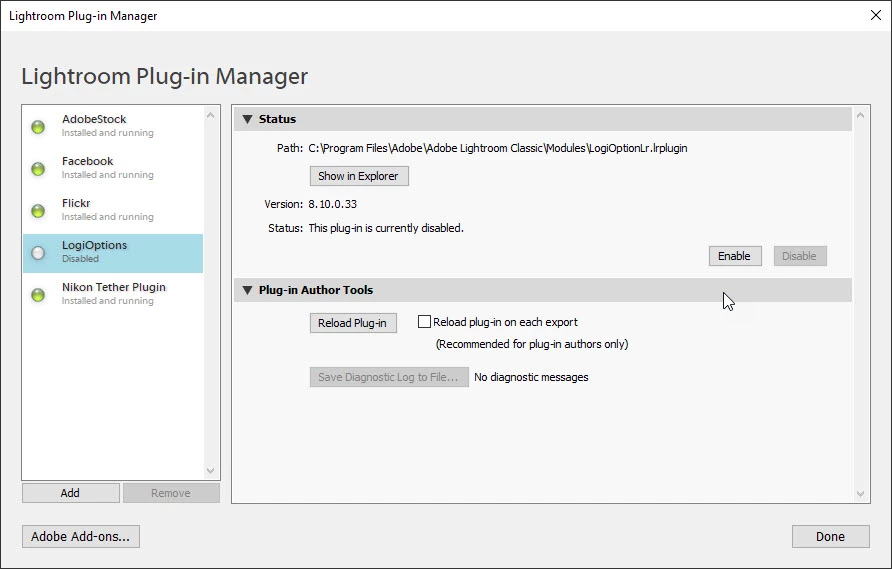Click AdobeStock green status indicator
Screen dimensions: 892x569
pos(38,127)
